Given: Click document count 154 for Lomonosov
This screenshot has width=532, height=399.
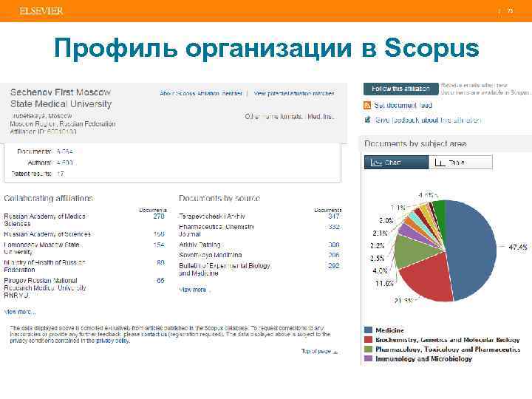Looking at the screenshot, I should 159,245.
